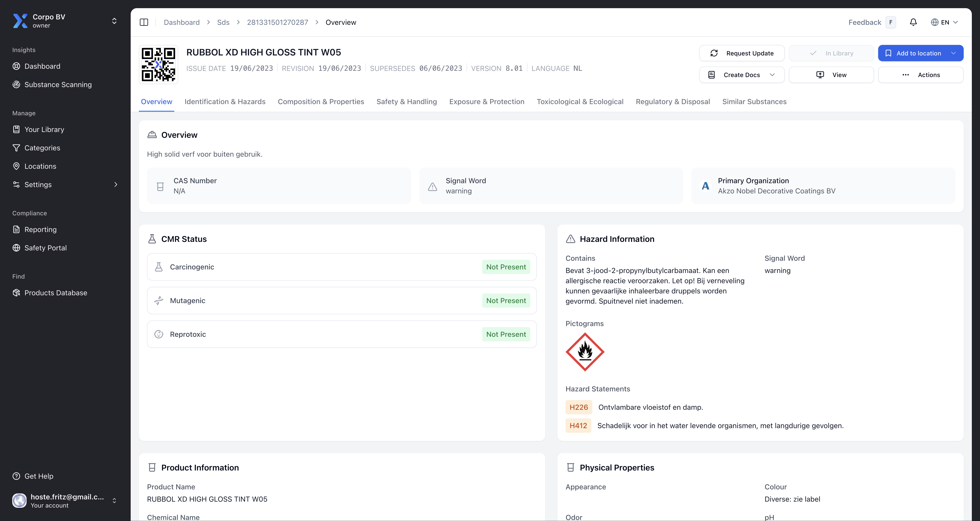Expand the Settings submenu chevron

click(x=116, y=184)
